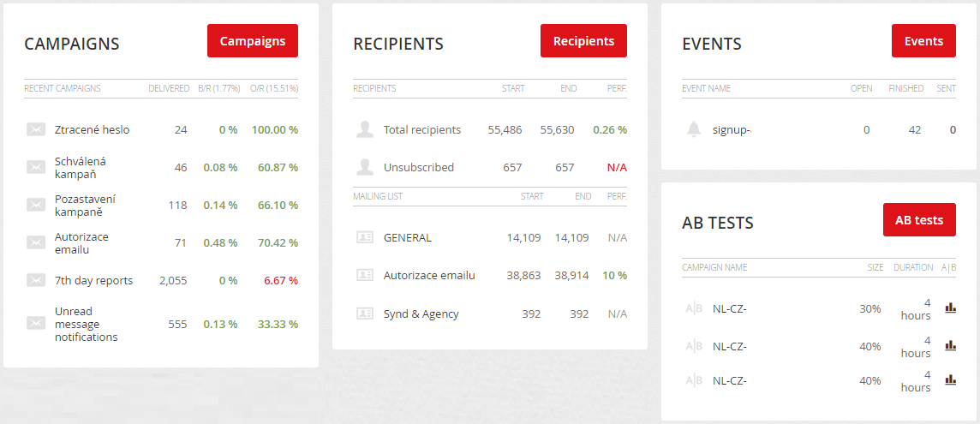The height and width of the screenshot is (424, 980).
Task: Click person icon beside Total recipients
Action: (x=364, y=129)
